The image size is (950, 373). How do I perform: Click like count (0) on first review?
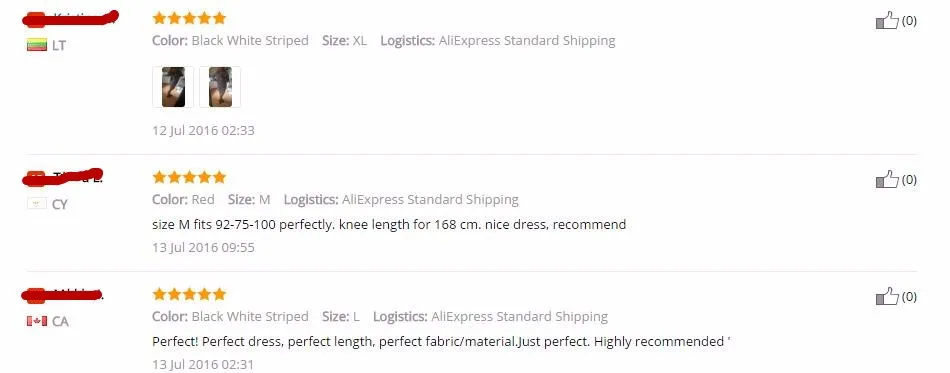click(909, 21)
